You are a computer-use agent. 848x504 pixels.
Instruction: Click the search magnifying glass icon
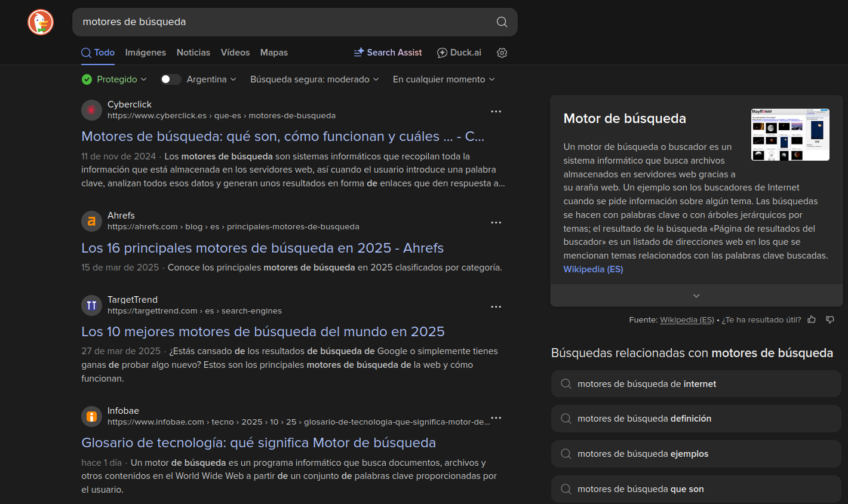coord(502,22)
